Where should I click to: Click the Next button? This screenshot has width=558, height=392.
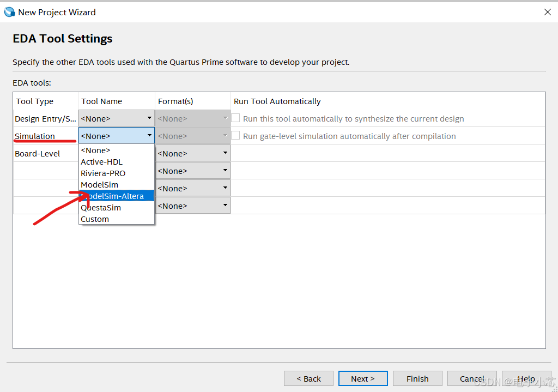(x=362, y=378)
